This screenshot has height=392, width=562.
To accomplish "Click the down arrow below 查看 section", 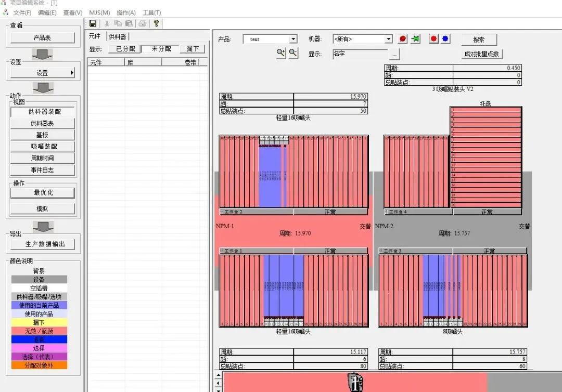I will pos(42,55).
